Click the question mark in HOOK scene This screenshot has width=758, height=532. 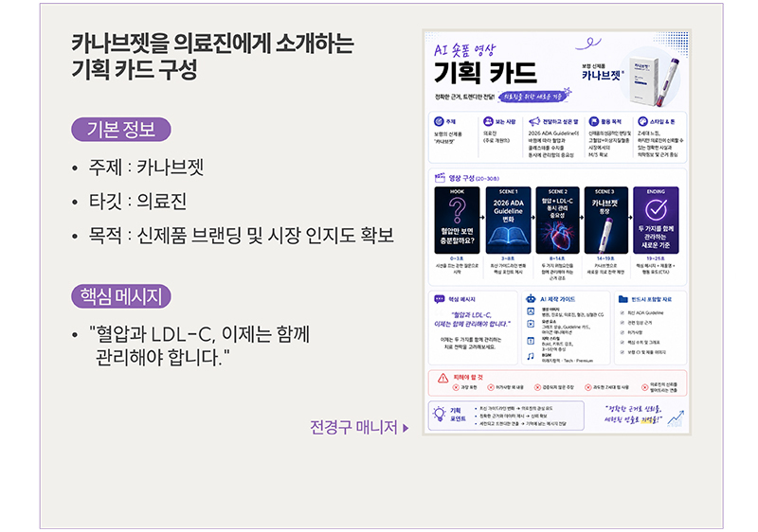pos(457,210)
